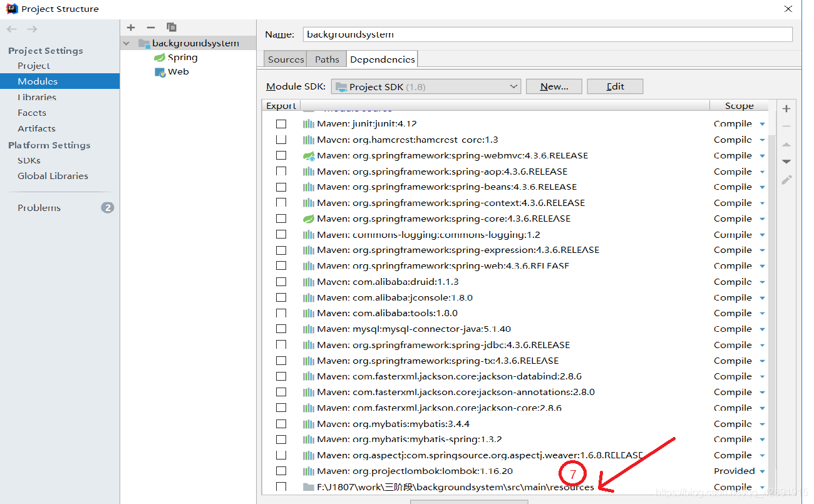
Task: Click the library icon beside mysql-connector-java
Action: (309, 329)
